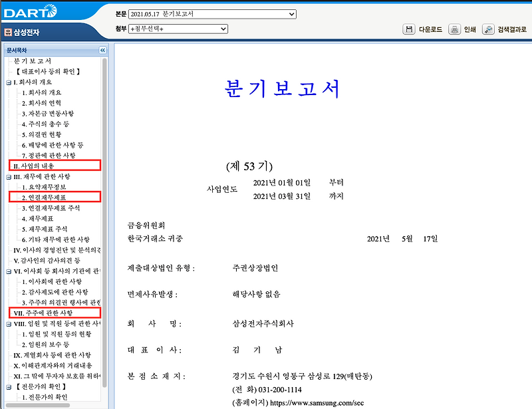Open the 본문 document dropdown
This screenshot has width=532, height=409.
[212, 14]
